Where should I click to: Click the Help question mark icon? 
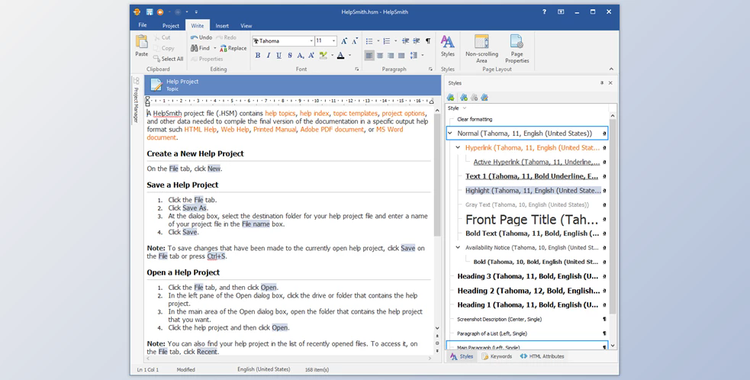click(544, 12)
